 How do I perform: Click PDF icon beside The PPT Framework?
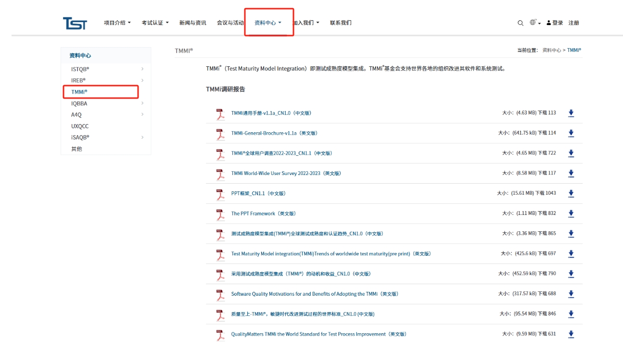[220, 214]
